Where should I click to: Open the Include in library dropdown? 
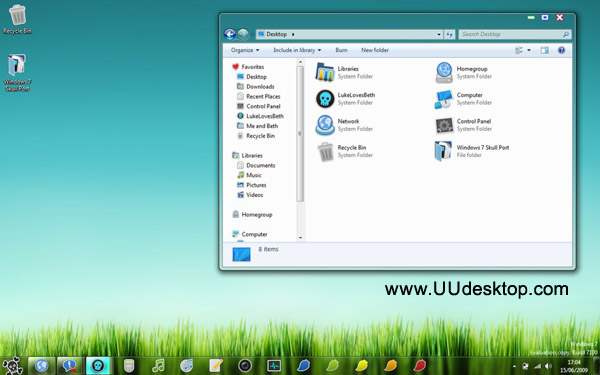(x=297, y=50)
